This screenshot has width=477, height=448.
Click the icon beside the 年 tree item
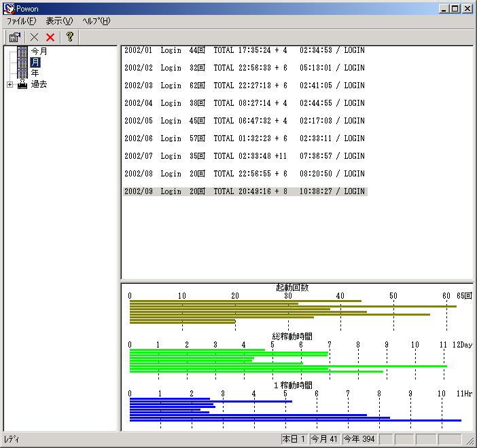click(22, 73)
